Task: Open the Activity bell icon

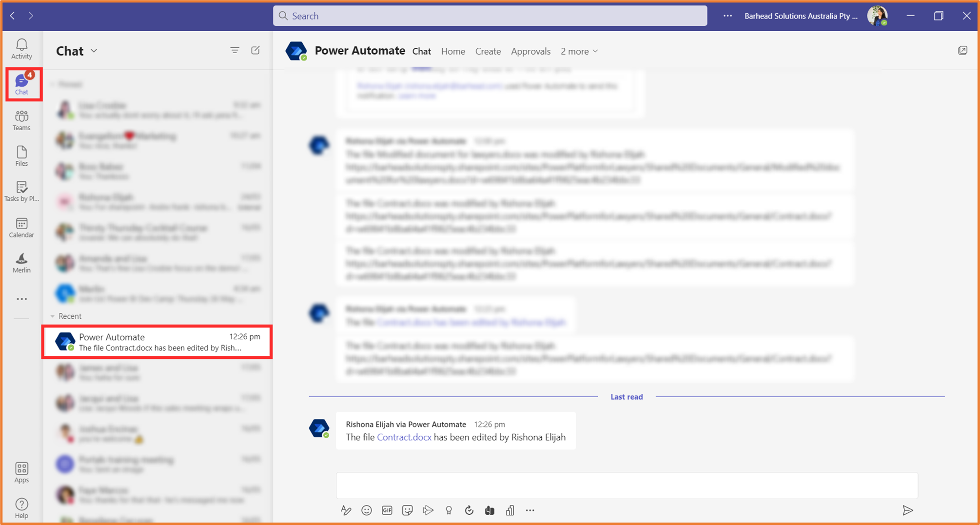Action: pos(21,49)
